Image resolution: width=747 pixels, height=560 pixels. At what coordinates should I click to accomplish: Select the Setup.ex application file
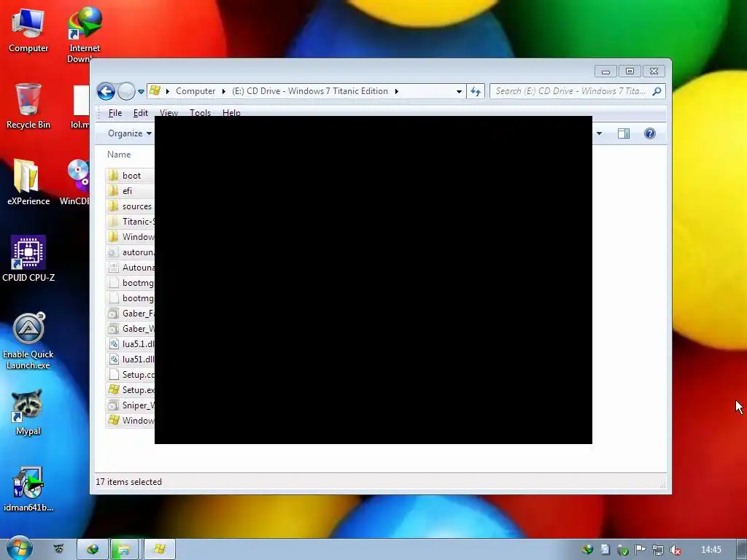coord(130,390)
